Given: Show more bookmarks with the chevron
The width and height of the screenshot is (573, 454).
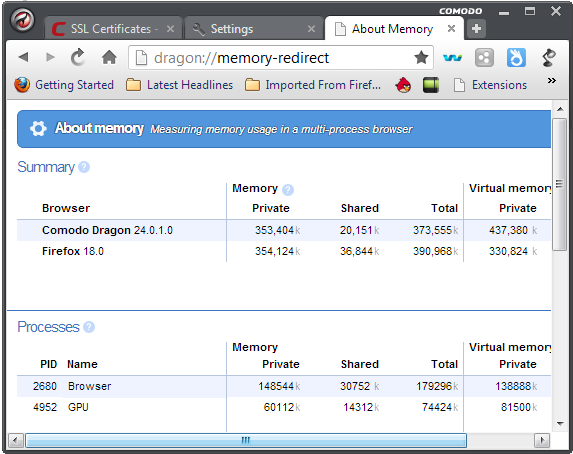Looking at the screenshot, I should coord(551,80).
